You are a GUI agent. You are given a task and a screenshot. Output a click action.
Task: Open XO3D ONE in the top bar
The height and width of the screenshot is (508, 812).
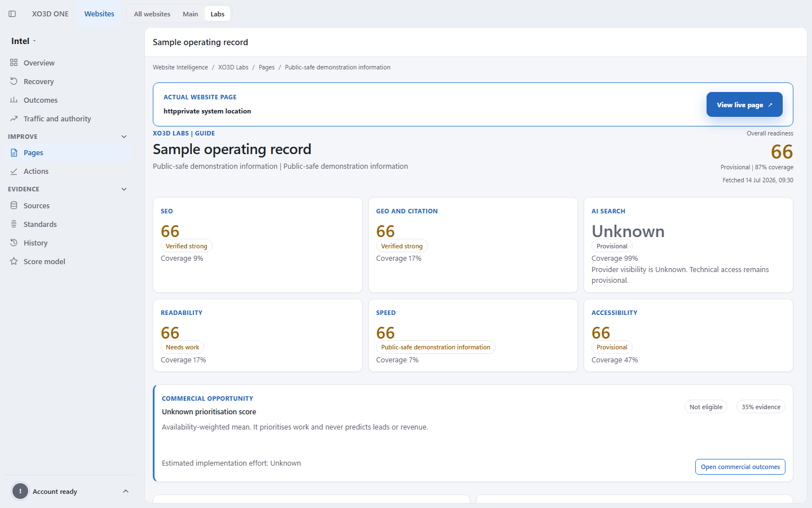50,14
